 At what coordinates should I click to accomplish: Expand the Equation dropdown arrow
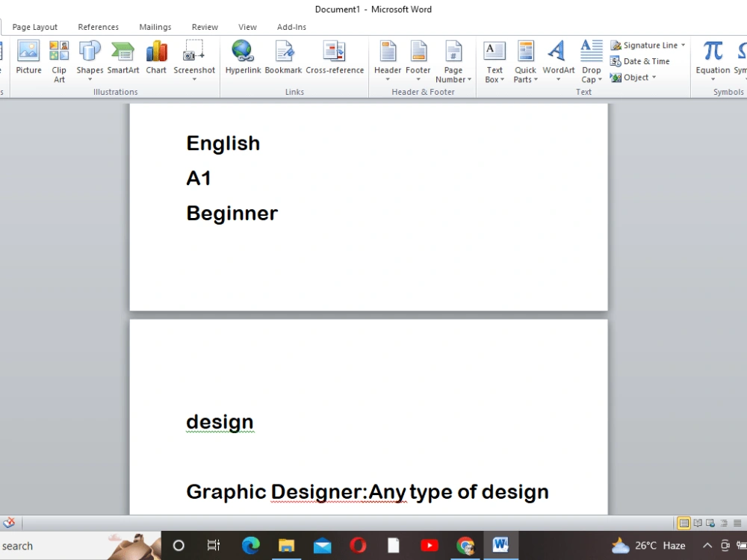coord(713,80)
